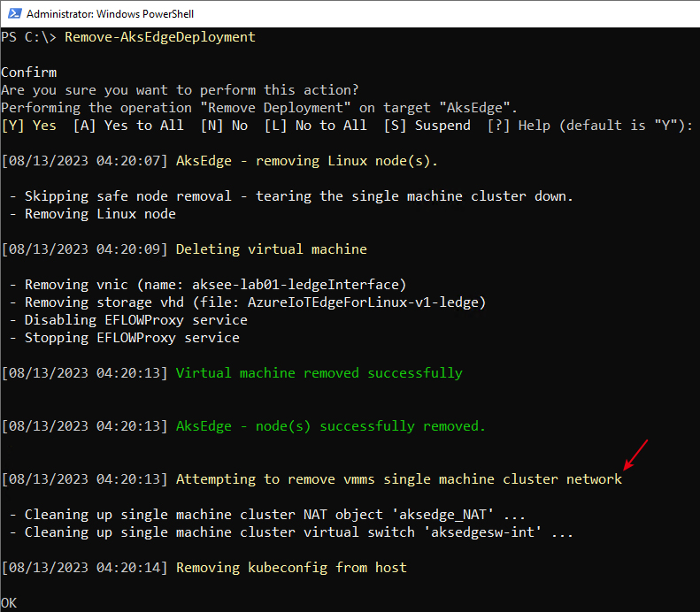Click the 'Remove-AksEdgeDeployment' command text
The height and width of the screenshot is (612, 700).
click(160, 37)
